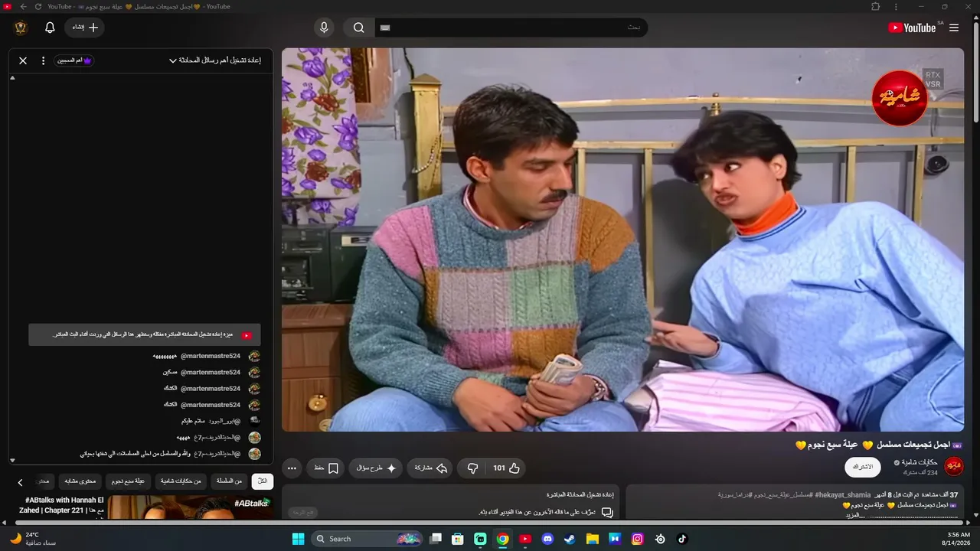Image resolution: width=980 pixels, height=551 pixels.
Task: Click the search magnifier button
Action: tap(359, 28)
